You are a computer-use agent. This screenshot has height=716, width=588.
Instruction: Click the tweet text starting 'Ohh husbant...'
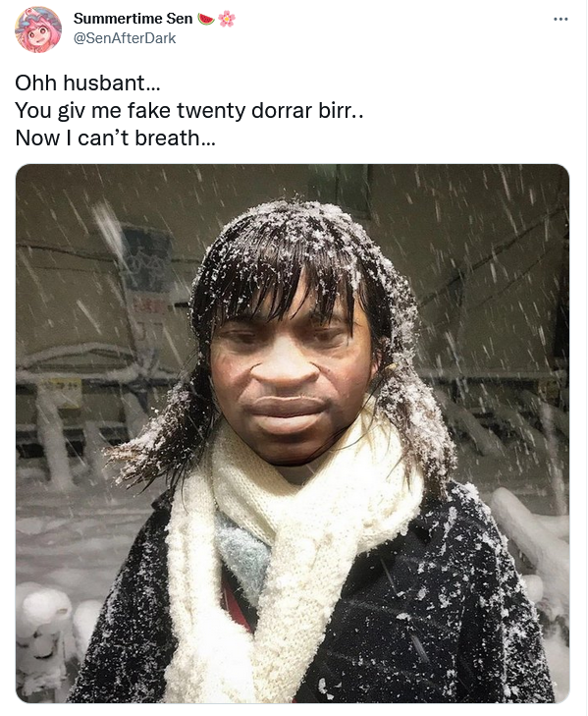[x=189, y=110]
